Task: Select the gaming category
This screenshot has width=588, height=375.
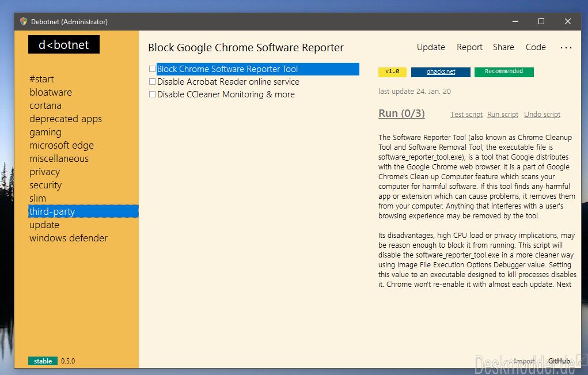Action: point(45,132)
